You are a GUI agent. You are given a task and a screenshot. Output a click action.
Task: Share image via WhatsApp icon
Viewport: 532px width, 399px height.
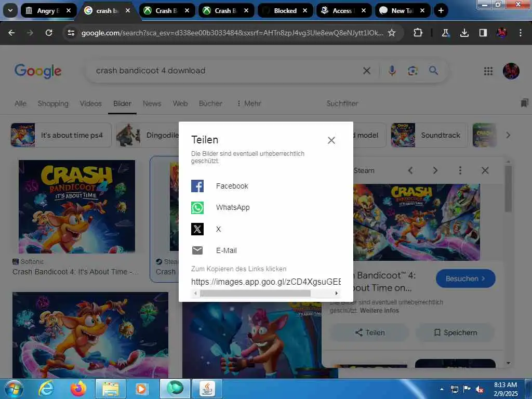(x=197, y=207)
